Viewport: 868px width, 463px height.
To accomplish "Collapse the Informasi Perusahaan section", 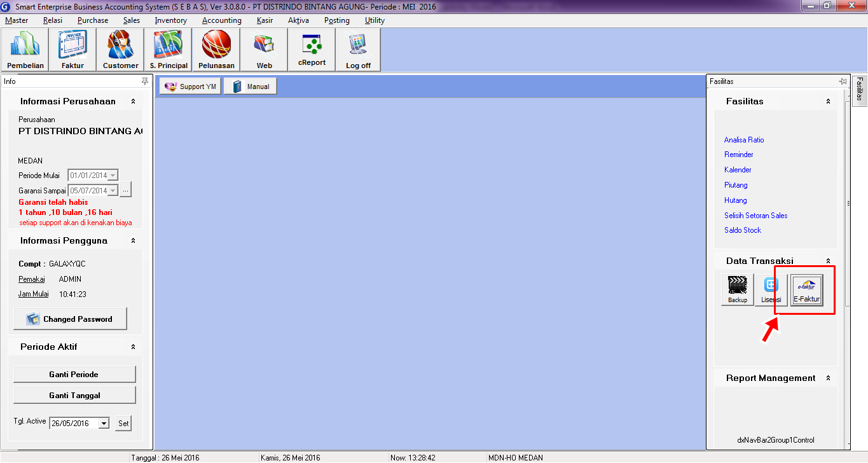I will (133, 101).
